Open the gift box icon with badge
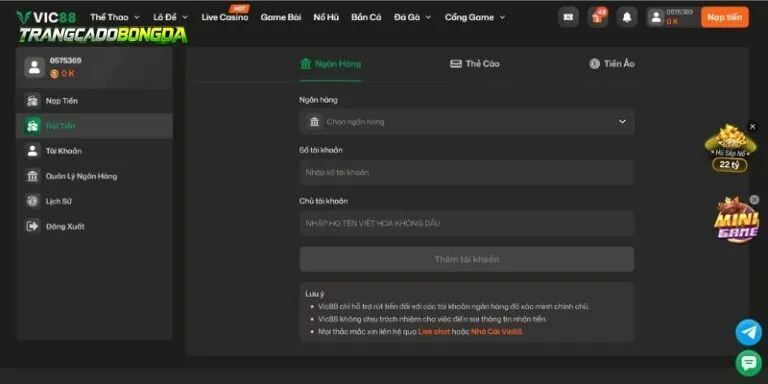The image size is (768, 384). click(598, 17)
